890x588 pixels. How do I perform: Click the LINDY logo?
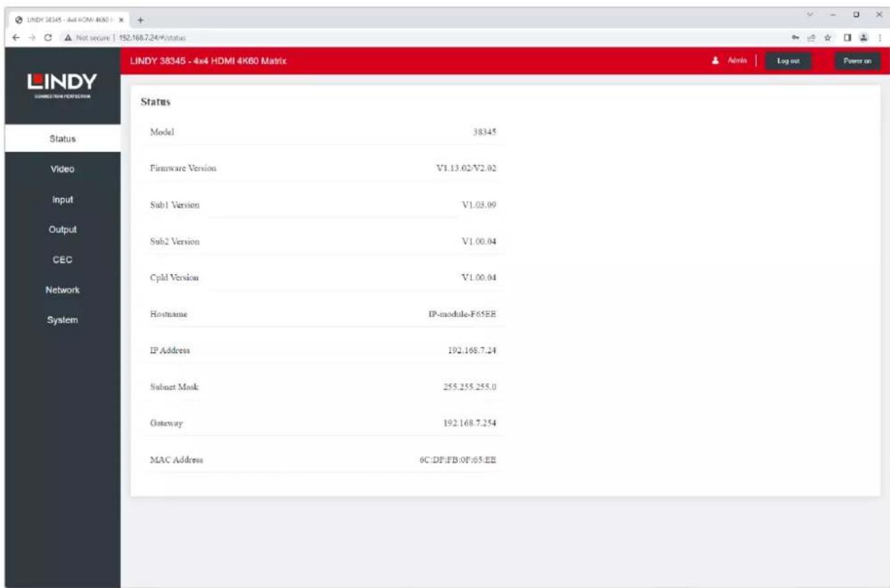(x=63, y=86)
